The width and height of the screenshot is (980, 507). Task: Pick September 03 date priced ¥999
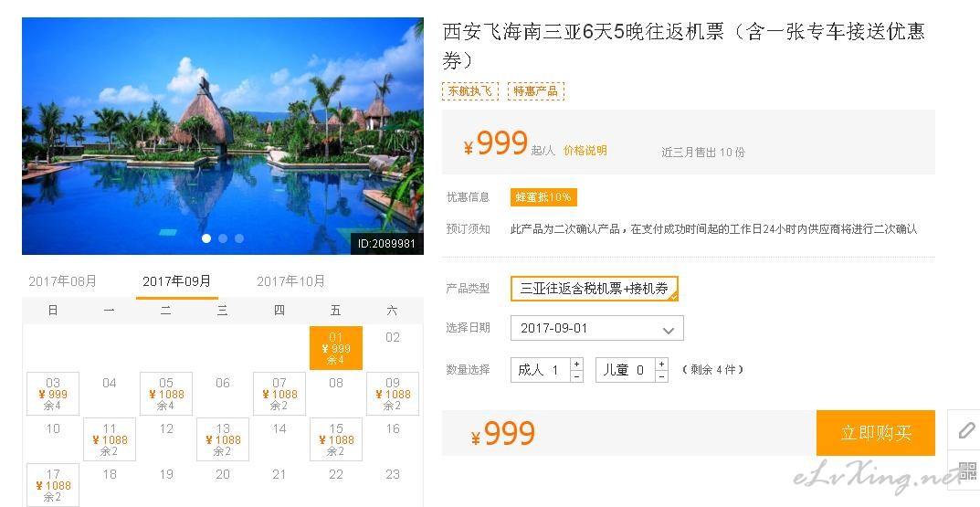pyautogui.click(x=53, y=394)
